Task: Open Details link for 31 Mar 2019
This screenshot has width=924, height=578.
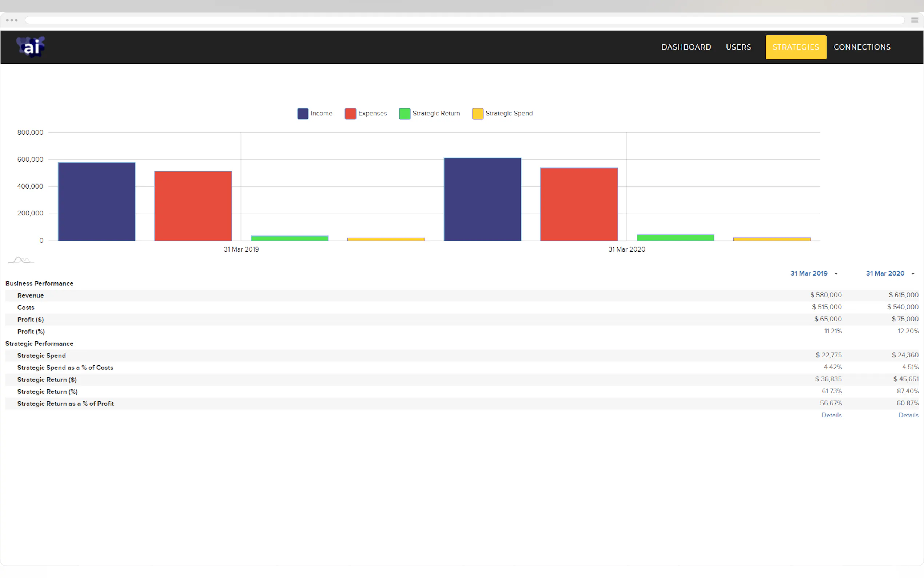Action: tap(831, 415)
